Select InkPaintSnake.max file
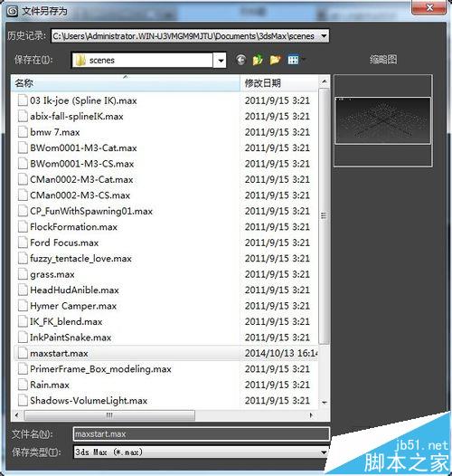The height and width of the screenshot is (476, 452). click(71, 338)
